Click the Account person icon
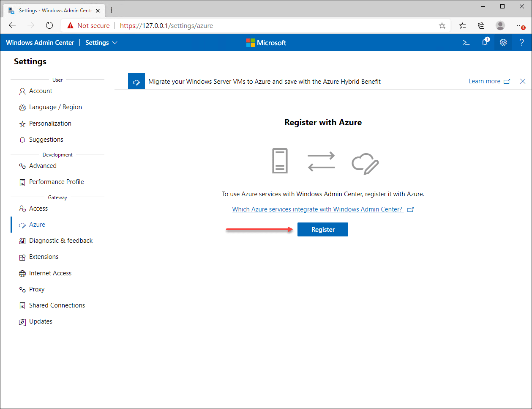 coord(22,91)
